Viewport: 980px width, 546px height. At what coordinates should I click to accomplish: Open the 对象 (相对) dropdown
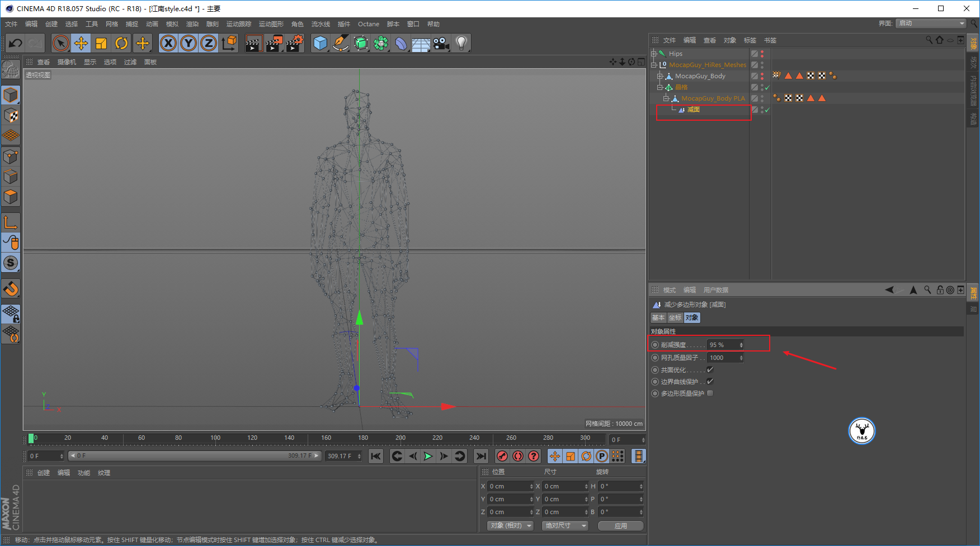click(x=510, y=525)
